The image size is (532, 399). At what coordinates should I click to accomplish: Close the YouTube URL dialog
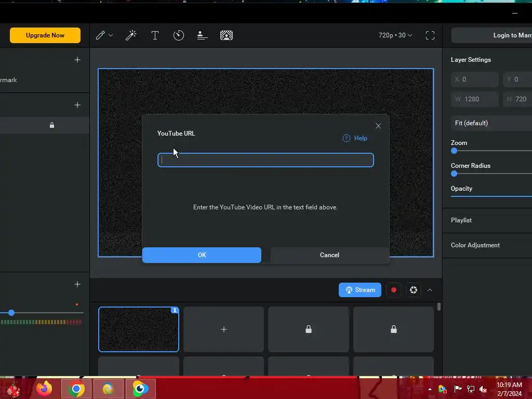[378, 126]
